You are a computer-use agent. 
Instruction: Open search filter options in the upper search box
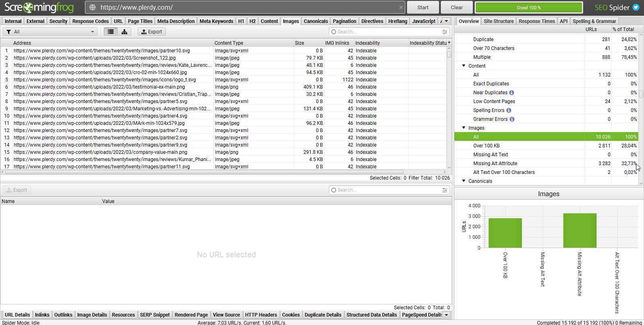pyautogui.click(x=445, y=32)
